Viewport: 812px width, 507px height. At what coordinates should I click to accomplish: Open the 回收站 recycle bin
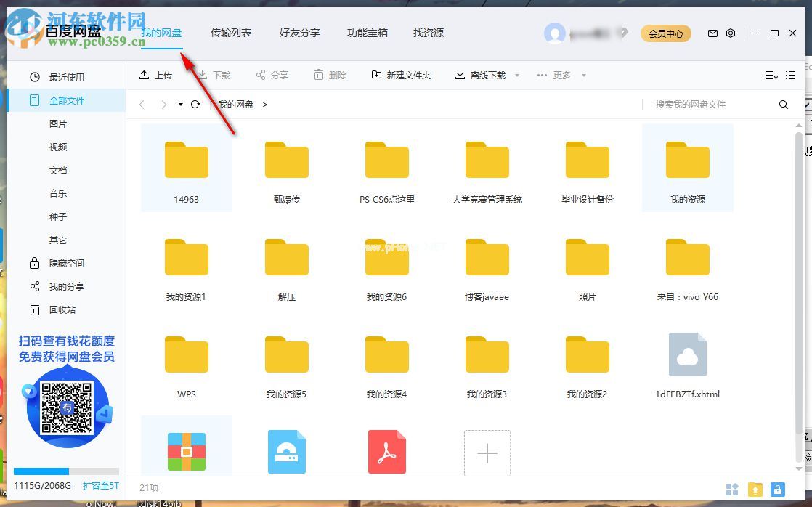[62, 309]
